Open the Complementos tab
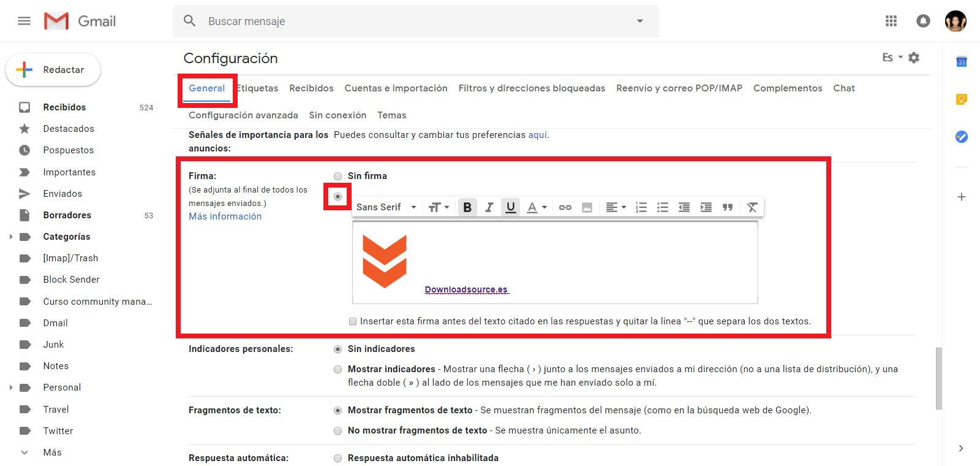 click(x=788, y=88)
